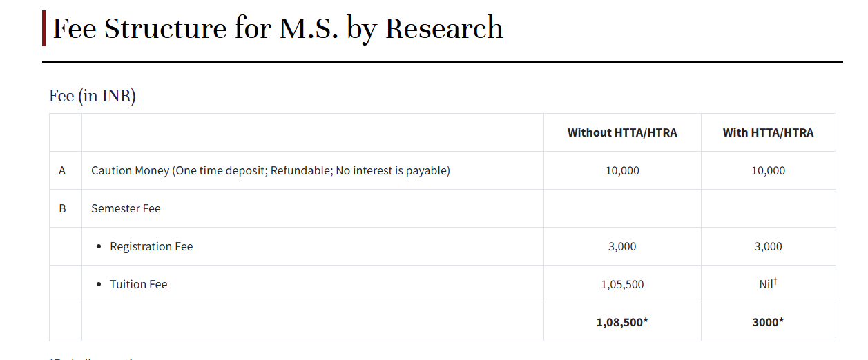This screenshot has width=868, height=360.
Task: Click the Semester Fee row text
Action: (126, 208)
